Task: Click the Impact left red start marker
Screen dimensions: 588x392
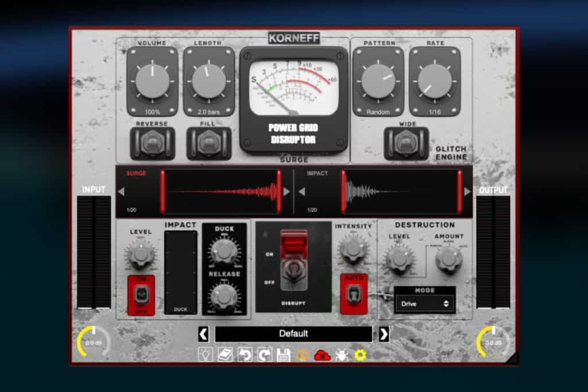Action: coord(343,192)
